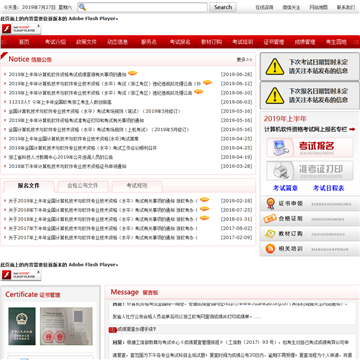Open 教材订购 navigation menu item
360x360 pixels.
[x=211, y=42]
